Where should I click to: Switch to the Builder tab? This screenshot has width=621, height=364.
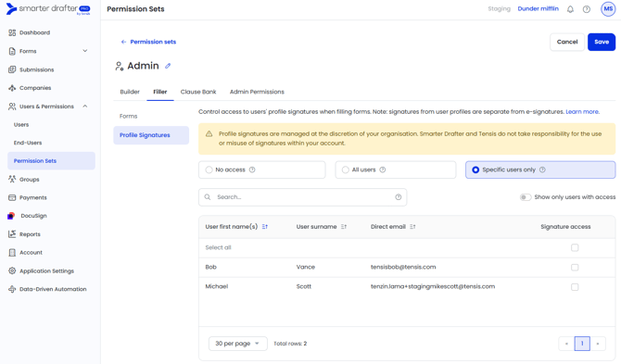click(x=130, y=92)
